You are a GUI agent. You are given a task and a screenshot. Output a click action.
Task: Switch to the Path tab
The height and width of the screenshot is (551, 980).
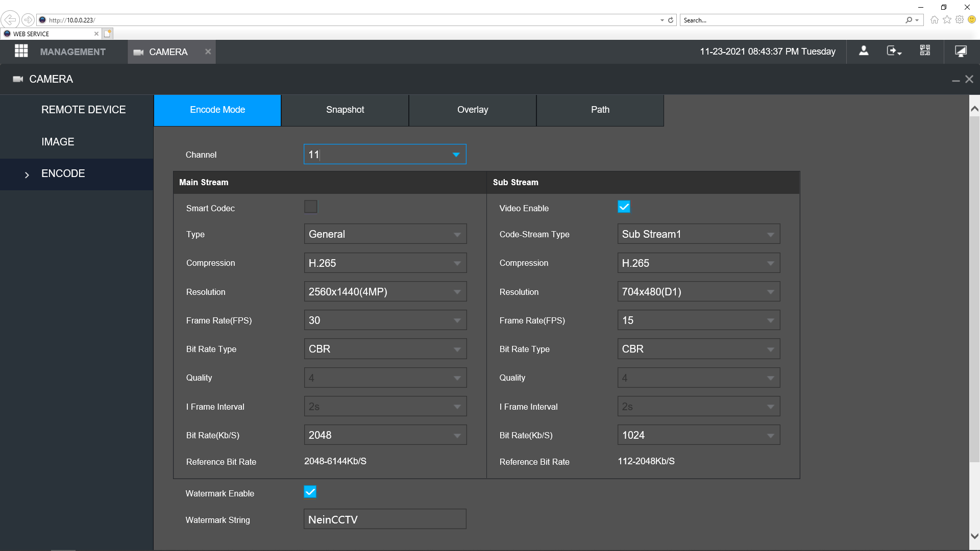(600, 110)
